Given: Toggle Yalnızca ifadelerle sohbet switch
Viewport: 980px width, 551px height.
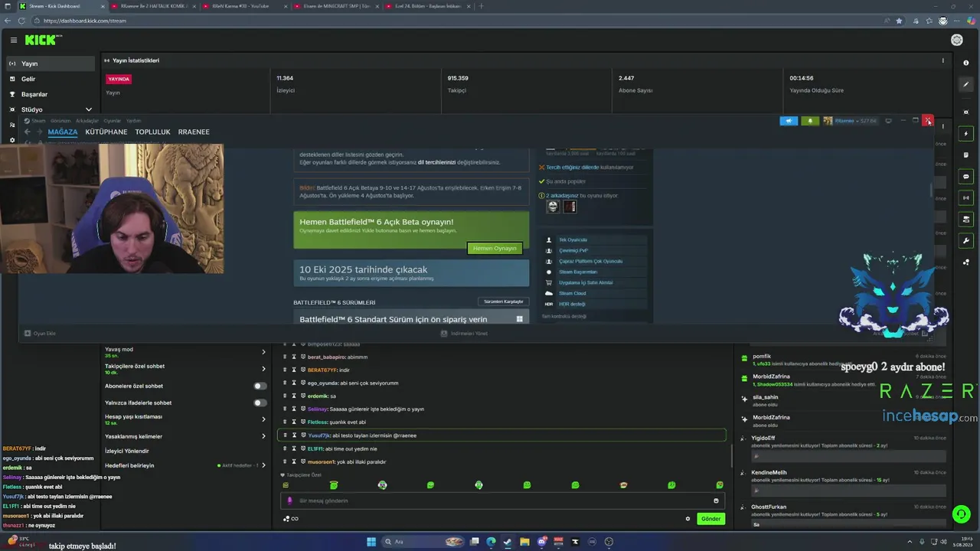Looking at the screenshot, I should 260,403.
